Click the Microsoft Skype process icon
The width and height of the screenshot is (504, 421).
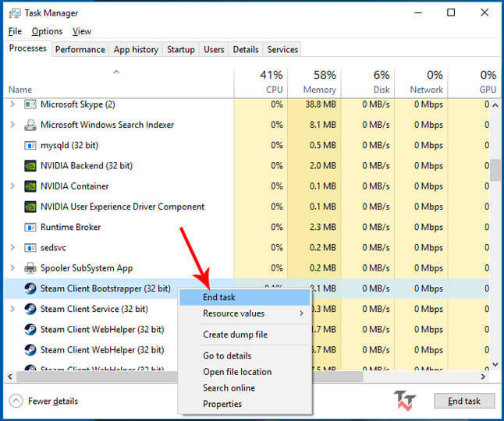30,104
